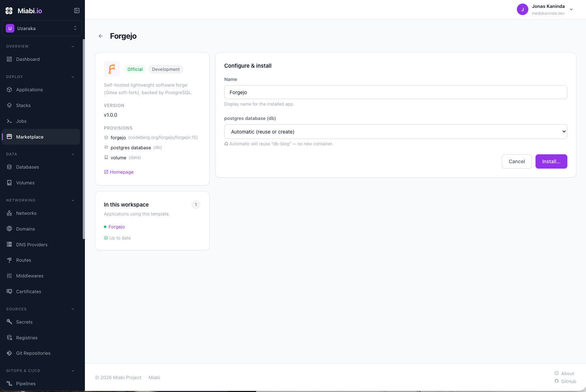This screenshot has width=586, height=392.
Task: Open Jobs via the terminal icon
Action: coord(9,121)
